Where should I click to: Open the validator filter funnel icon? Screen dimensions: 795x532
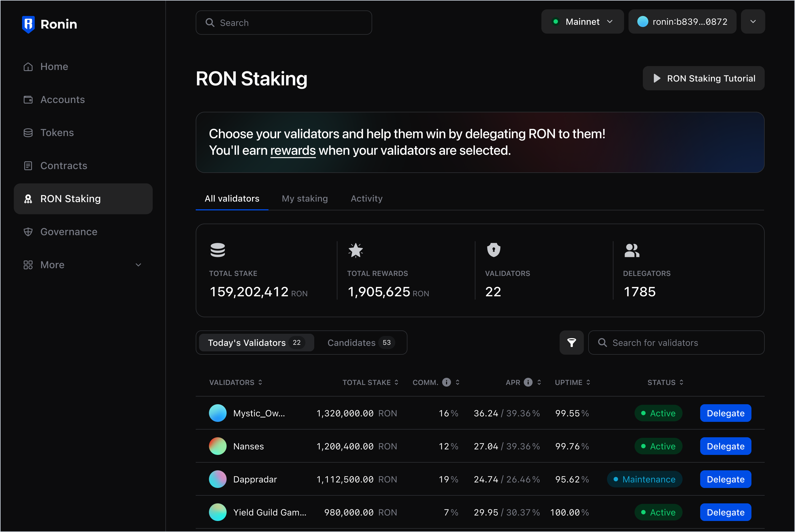pyautogui.click(x=571, y=343)
